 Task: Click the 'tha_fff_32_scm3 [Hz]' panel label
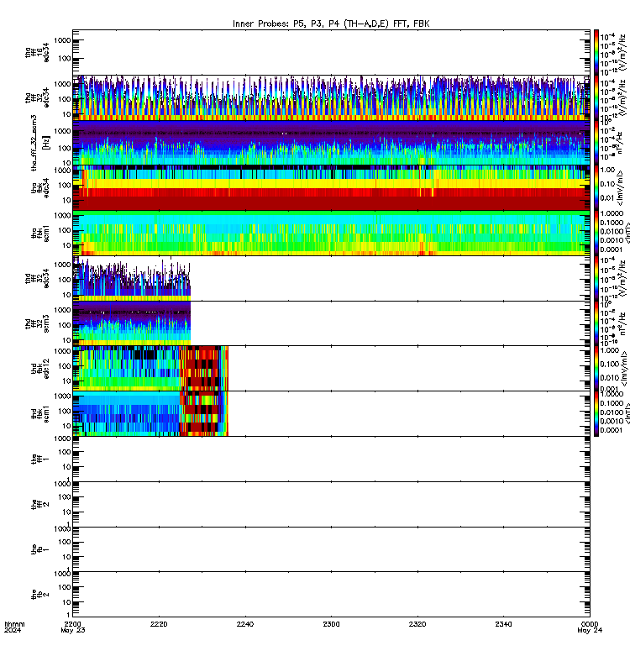(40, 143)
